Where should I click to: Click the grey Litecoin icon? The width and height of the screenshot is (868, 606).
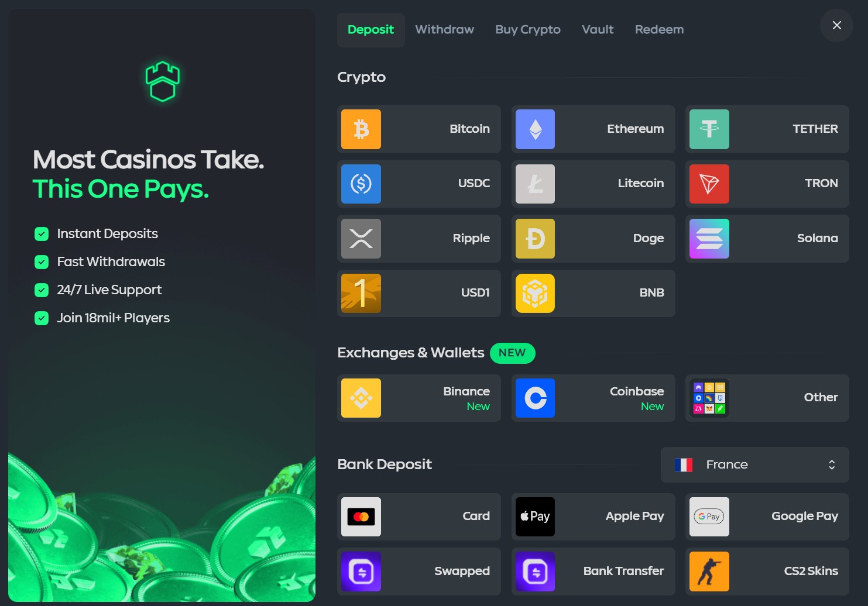[535, 184]
